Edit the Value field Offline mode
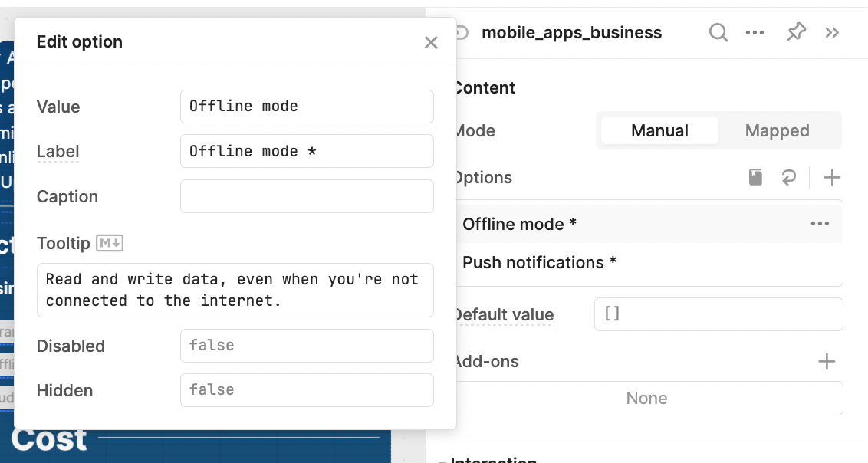This screenshot has width=868, height=463. (x=307, y=107)
